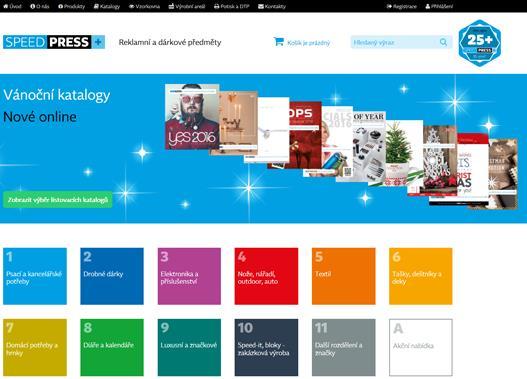
Task: Open the O nás menu item
Action: (x=40, y=6)
